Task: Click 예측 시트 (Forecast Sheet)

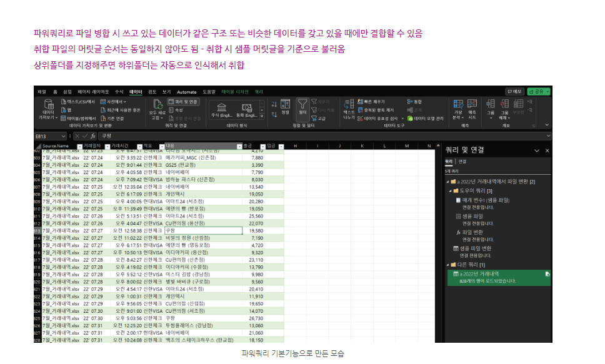Action: [472, 109]
